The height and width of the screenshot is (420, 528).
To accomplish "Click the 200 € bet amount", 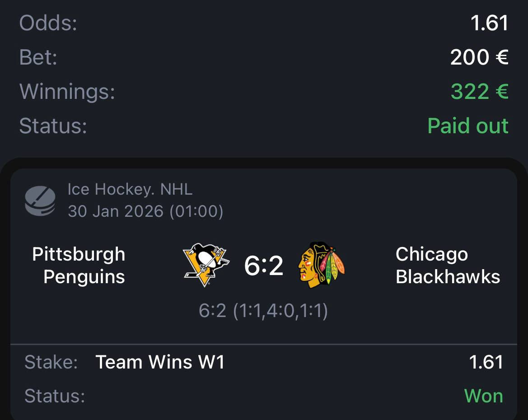I will 479,57.
